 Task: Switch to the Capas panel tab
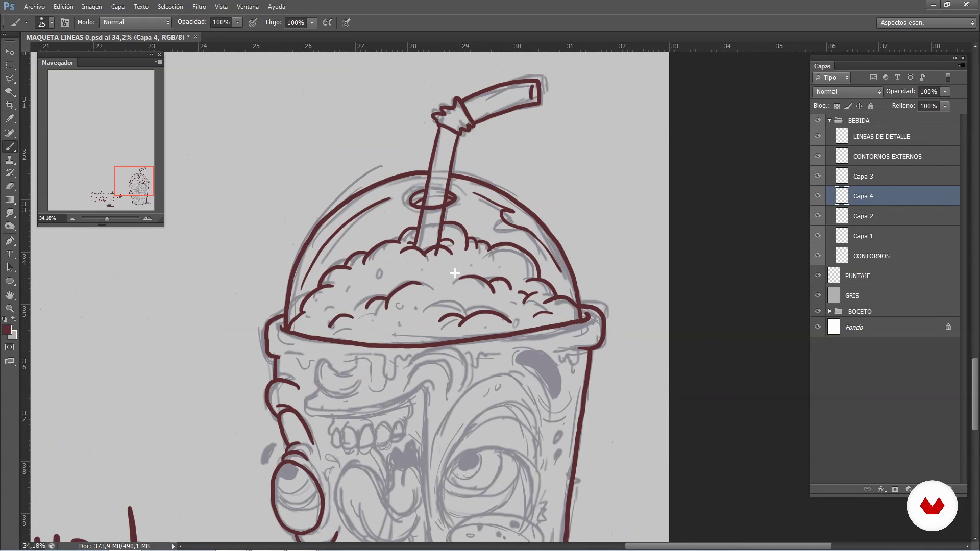coord(822,66)
